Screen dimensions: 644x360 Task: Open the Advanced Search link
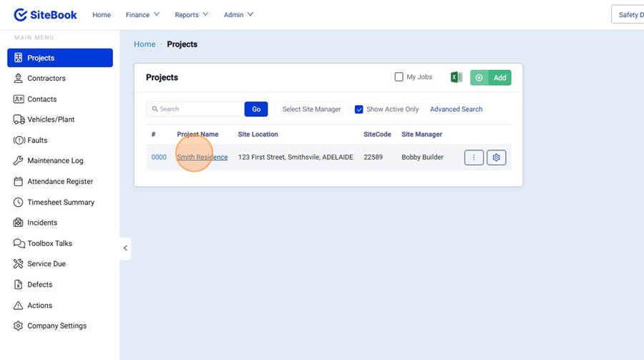pyautogui.click(x=456, y=110)
